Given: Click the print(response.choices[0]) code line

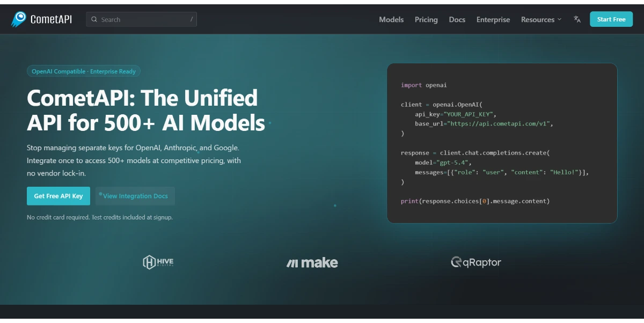Looking at the screenshot, I should tap(475, 201).
